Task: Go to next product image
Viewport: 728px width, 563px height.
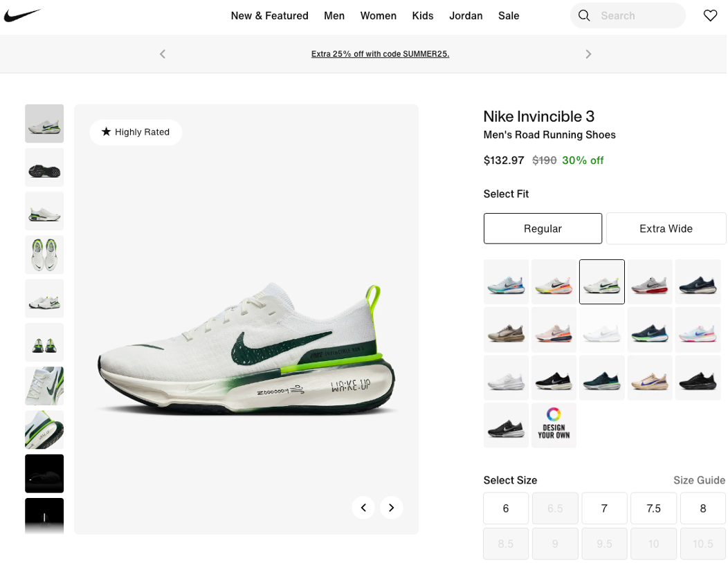Action: [391, 507]
